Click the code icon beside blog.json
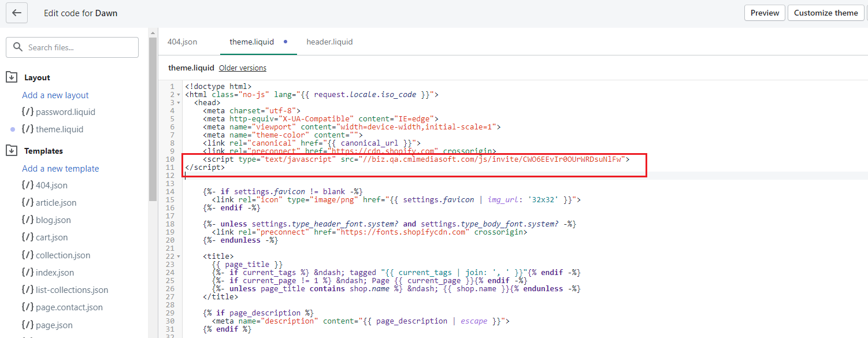Viewport: 868px width, 338px height. point(27,220)
